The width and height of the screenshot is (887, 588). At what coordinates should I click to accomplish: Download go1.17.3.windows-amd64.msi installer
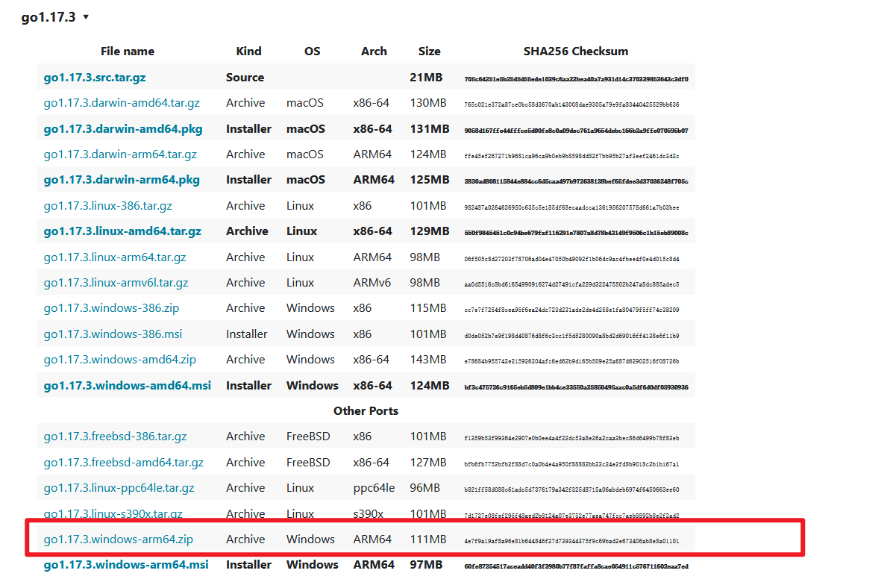point(128,386)
